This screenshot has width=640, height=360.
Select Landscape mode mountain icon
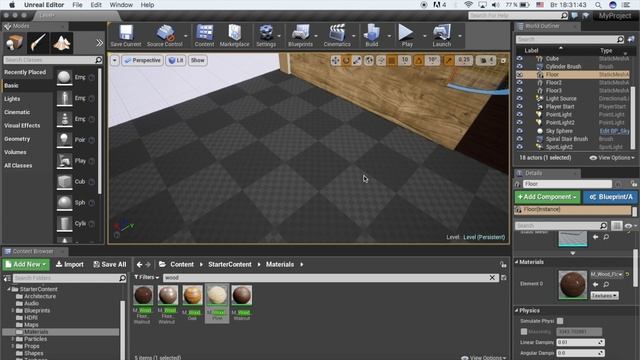pos(62,43)
